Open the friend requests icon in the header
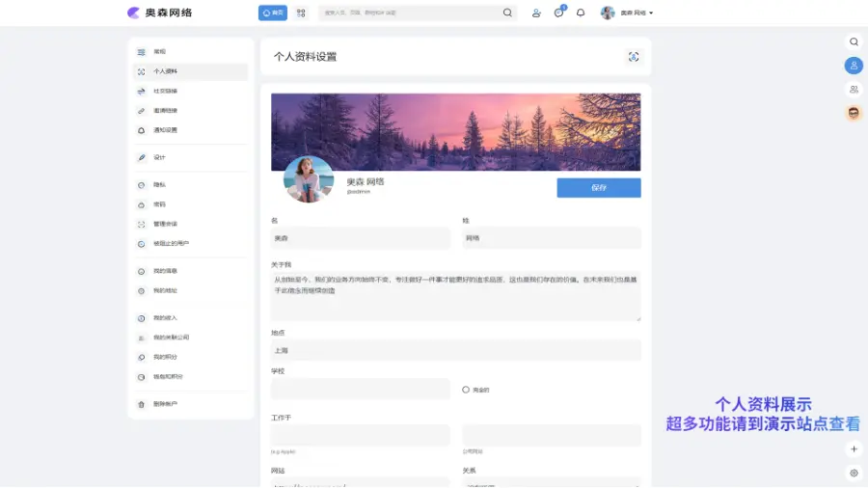The image size is (868, 488). (x=536, y=13)
